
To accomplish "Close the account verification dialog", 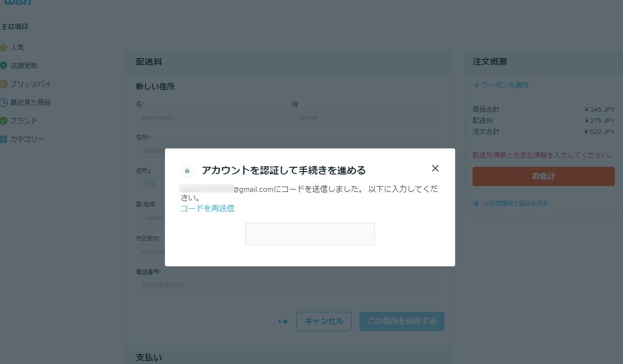I will 435,168.
